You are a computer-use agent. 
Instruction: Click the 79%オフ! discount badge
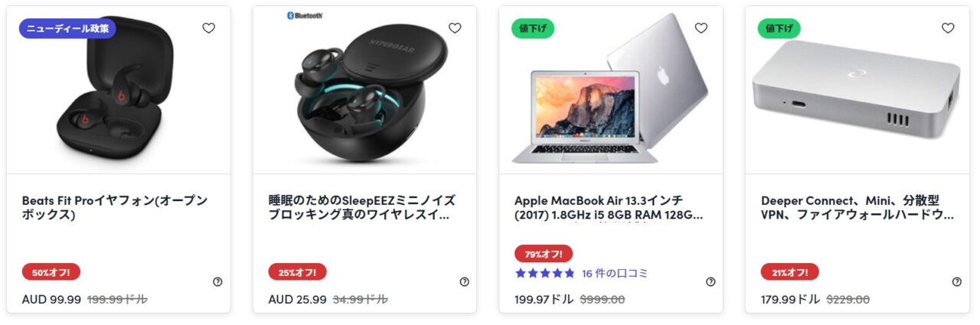tap(544, 254)
